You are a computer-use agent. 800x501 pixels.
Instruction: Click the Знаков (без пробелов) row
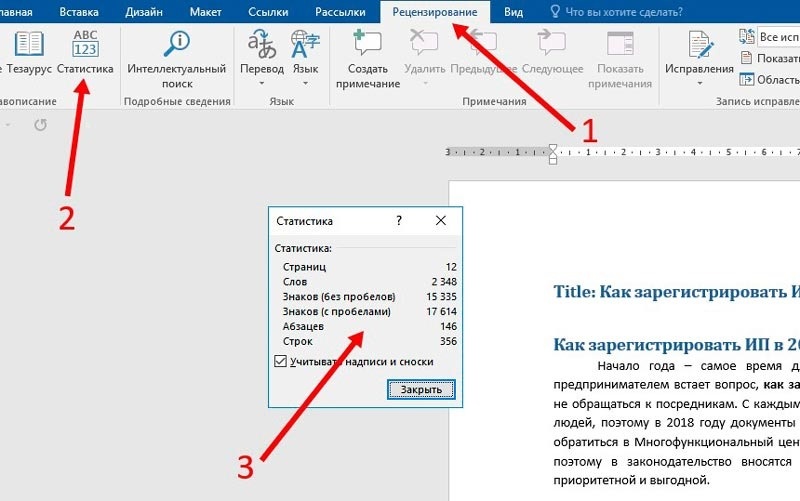pyautogui.click(x=369, y=296)
